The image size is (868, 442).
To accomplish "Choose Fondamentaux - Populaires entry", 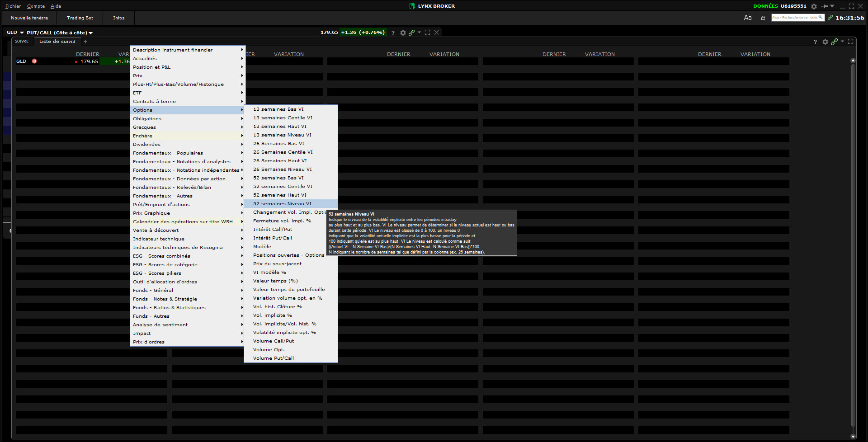I will pos(187,153).
